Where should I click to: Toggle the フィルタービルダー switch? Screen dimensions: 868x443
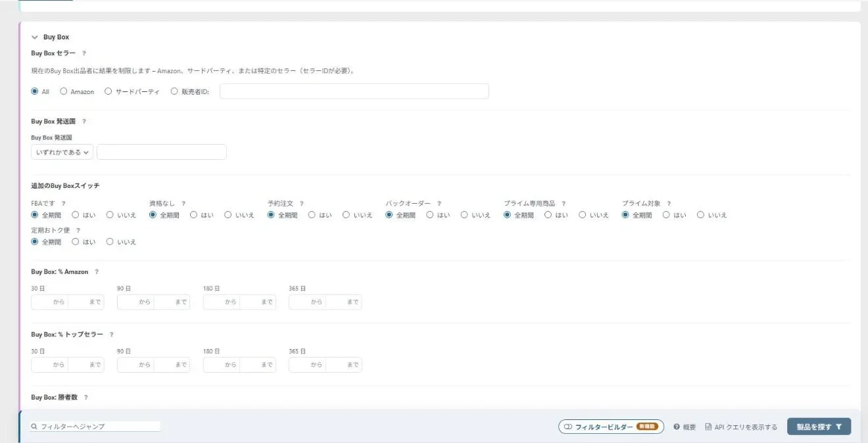point(611,427)
